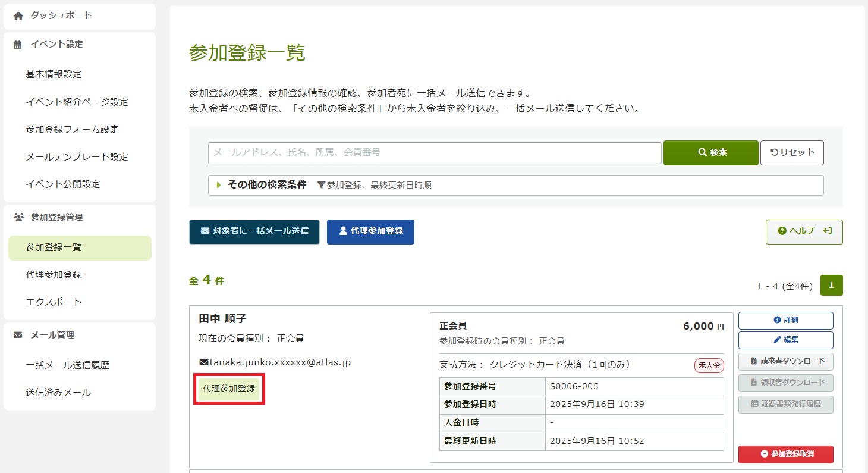Click the 詳細 info button for 田中 順子

point(785,320)
